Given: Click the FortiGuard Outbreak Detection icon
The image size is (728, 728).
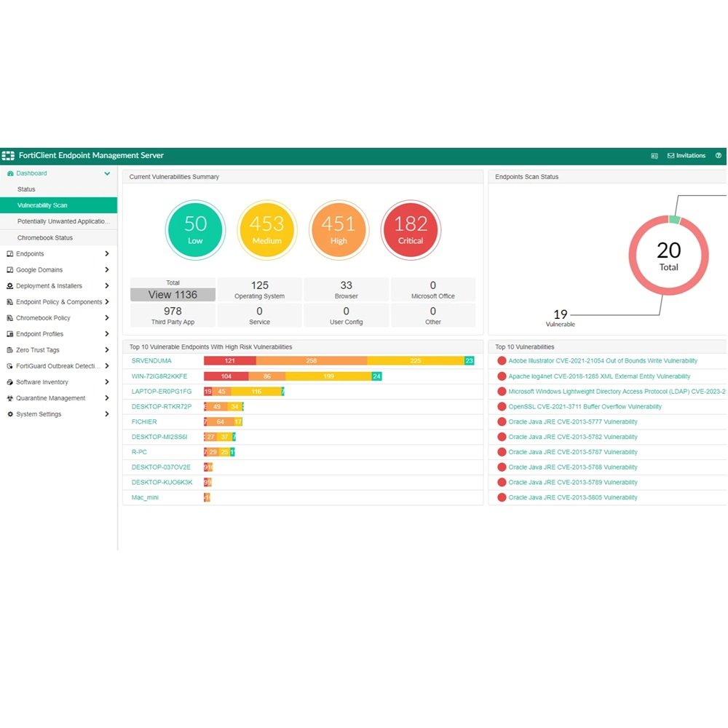Looking at the screenshot, I should [9, 366].
